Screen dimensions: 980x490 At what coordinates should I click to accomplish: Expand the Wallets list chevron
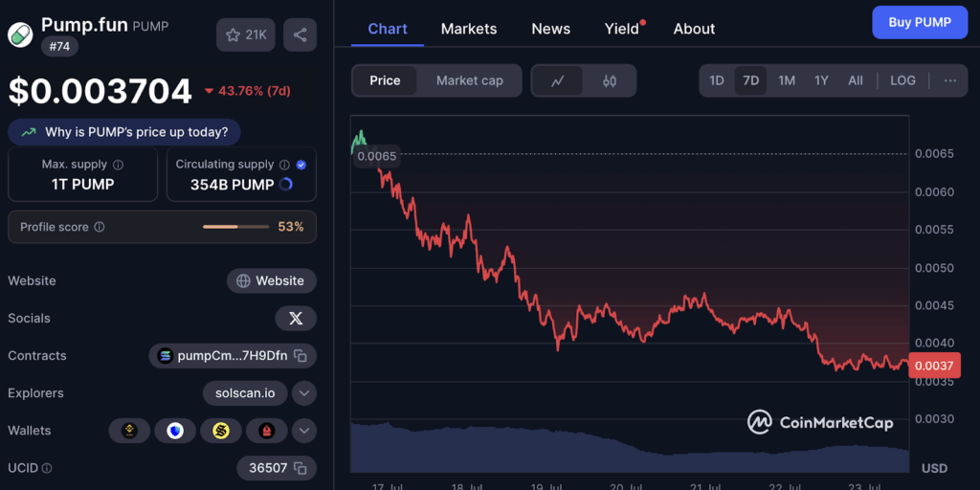coord(304,431)
